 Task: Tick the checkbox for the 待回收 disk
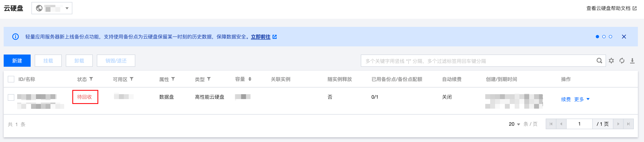click(x=11, y=97)
